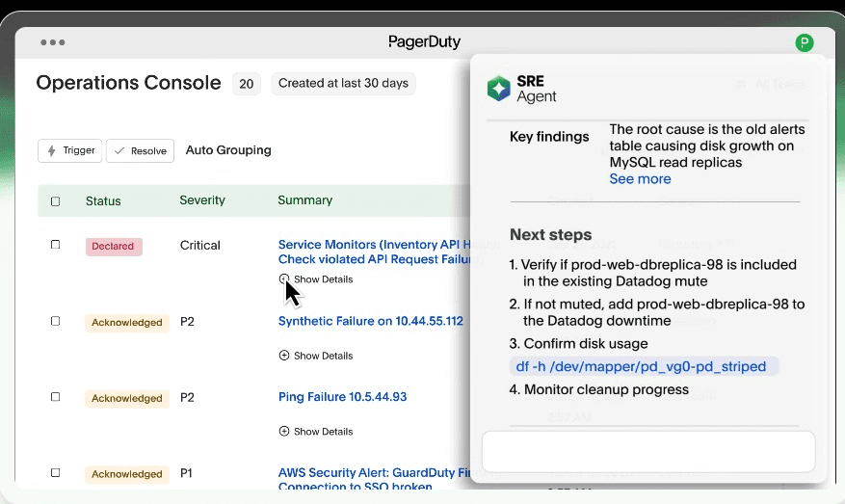
Task: Sort by the Severity column header
Action: [x=202, y=200]
